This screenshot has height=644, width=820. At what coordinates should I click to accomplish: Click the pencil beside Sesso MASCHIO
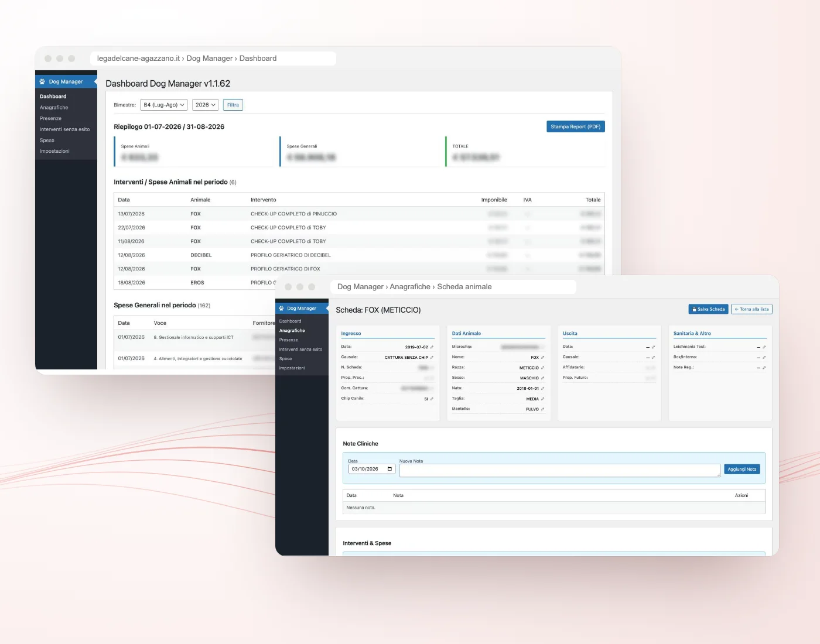542,378
